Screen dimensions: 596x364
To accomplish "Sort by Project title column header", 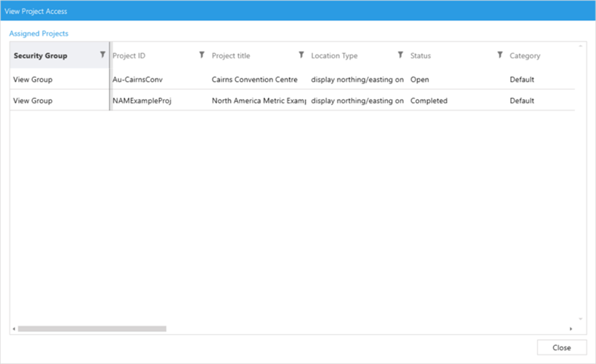I will (x=231, y=56).
